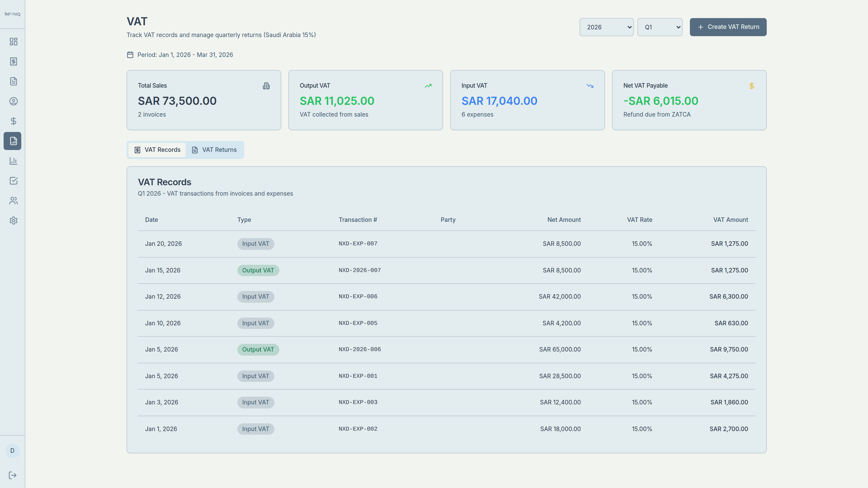The width and height of the screenshot is (868, 488).
Task: Click the Create VAT Return button
Action: point(728,27)
